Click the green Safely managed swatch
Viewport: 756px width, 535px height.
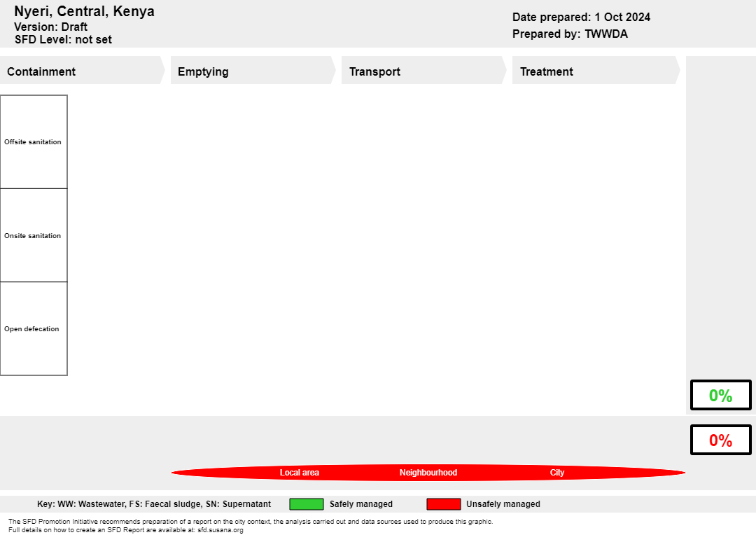point(306,504)
